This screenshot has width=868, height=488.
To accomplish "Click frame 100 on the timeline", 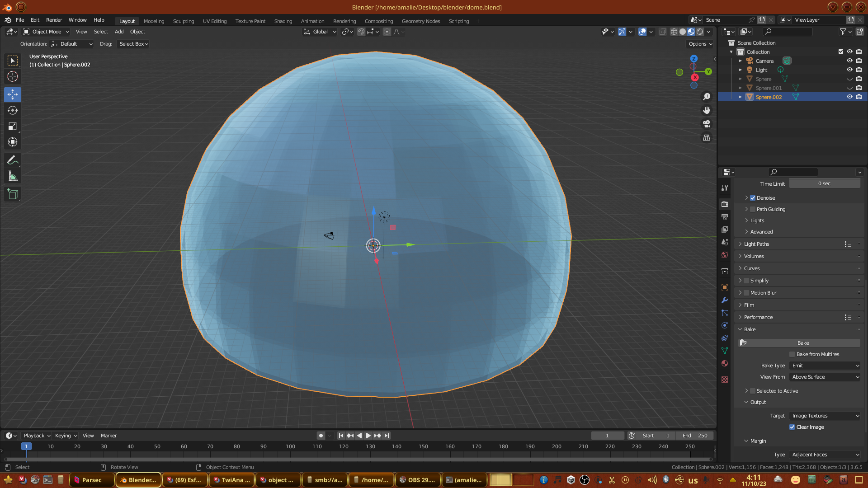I will click(x=290, y=446).
